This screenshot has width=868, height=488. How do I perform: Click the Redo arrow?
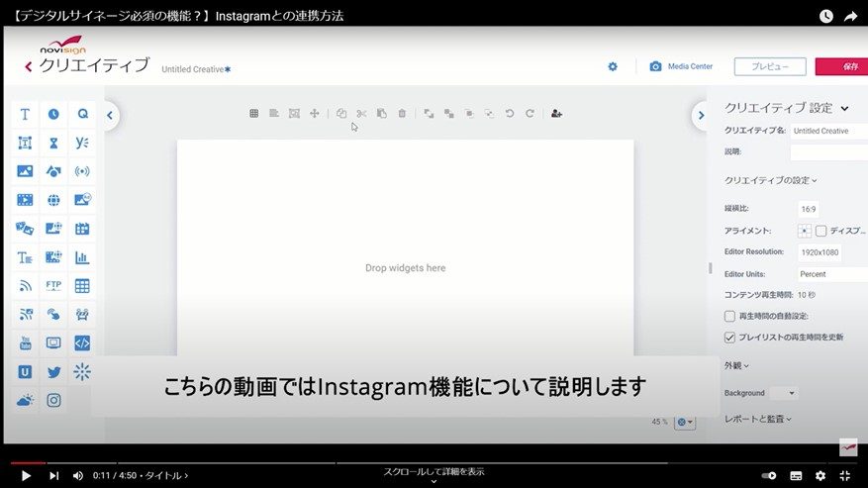(x=530, y=114)
